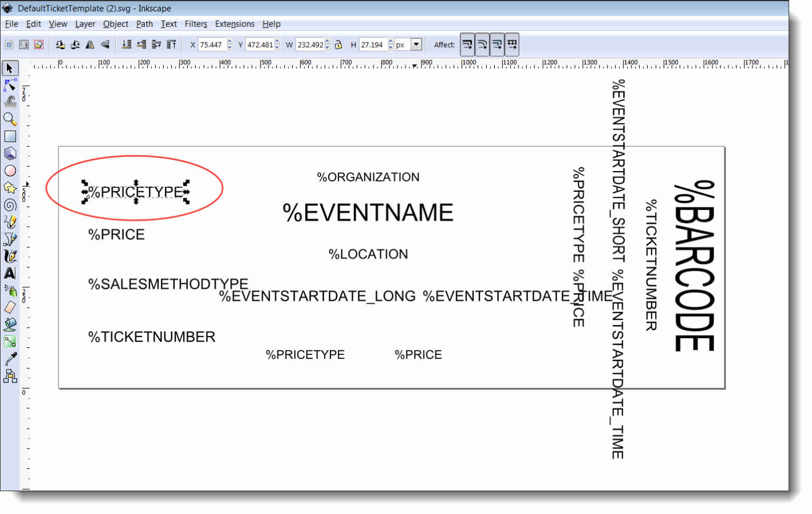Select the Spray tool
This screenshot has height=514, width=812.
tap(10, 290)
